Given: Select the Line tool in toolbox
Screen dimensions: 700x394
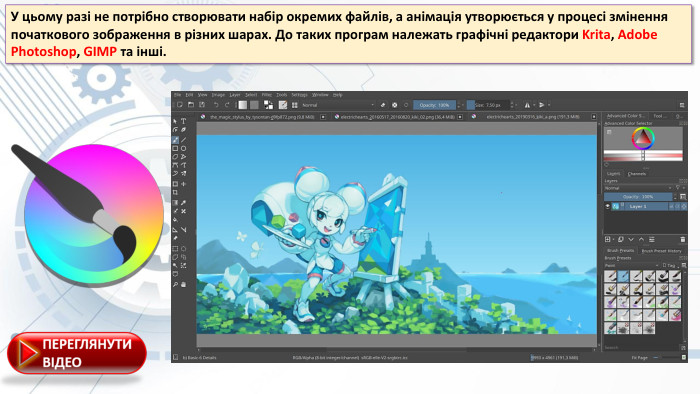Looking at the screenshot, I should [x=183, y=140].
